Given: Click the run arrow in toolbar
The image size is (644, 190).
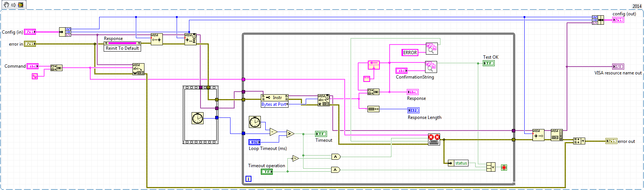Looking at the screenshot, I should click(13, 5).
